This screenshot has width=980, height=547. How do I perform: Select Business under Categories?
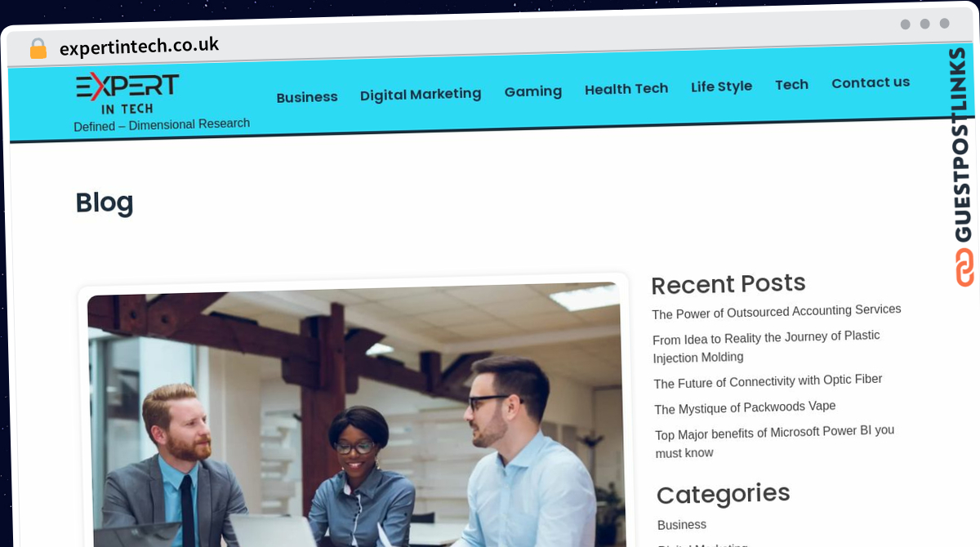point(682,525)
